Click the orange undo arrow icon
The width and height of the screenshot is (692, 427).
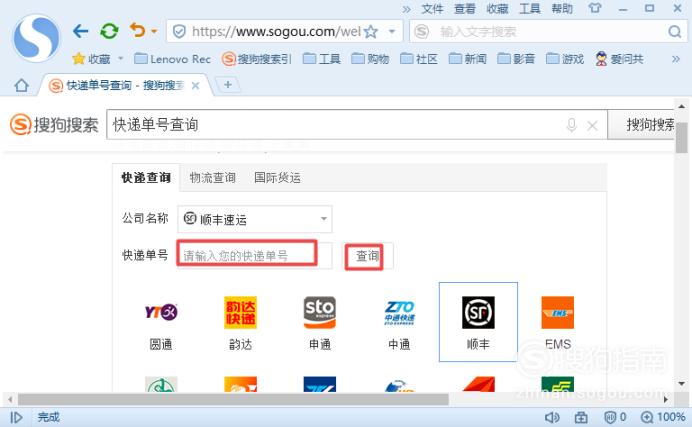pyautogui.click(x=138, y=30)
